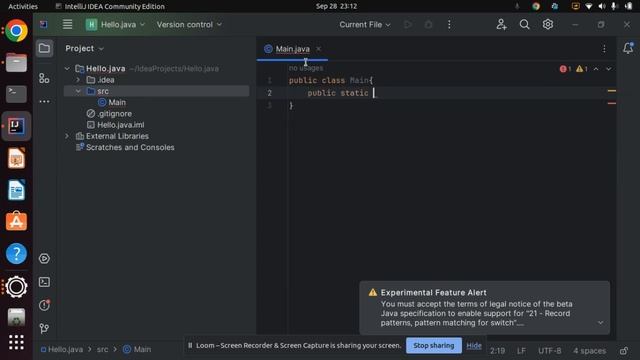Open the Terminal tool window
Viewport: 640px width, 360px height.
pyautogui.click(x=44, y=282)
